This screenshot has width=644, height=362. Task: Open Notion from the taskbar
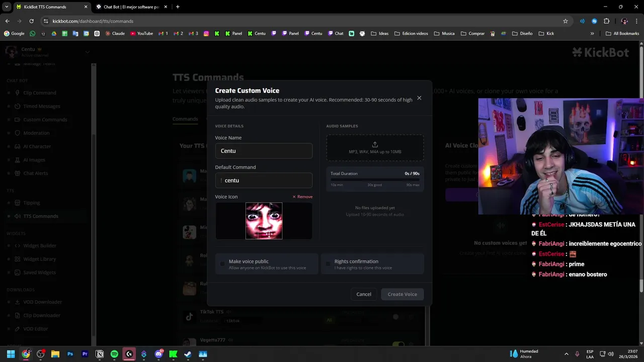pos(100,354)
